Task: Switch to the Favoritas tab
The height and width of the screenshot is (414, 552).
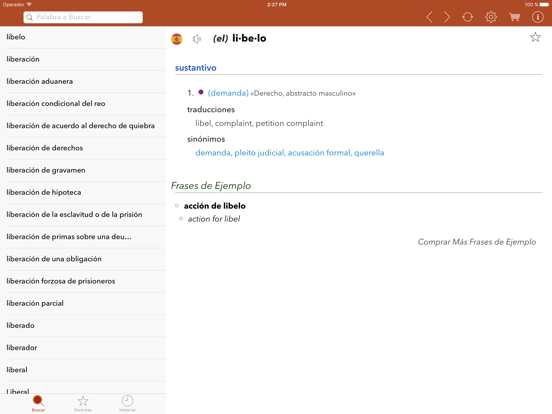Action: click(83, 403)
